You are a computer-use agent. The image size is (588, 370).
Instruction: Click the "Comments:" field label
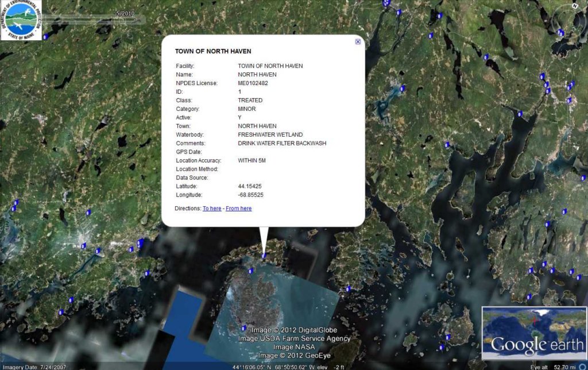tap(191, 144)
